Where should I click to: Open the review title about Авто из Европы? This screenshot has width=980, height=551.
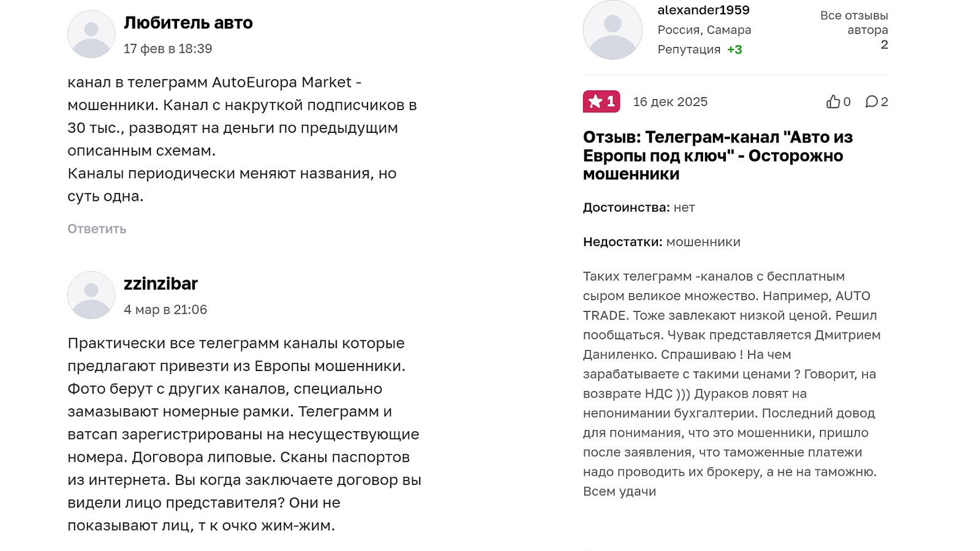click(718, 156)
